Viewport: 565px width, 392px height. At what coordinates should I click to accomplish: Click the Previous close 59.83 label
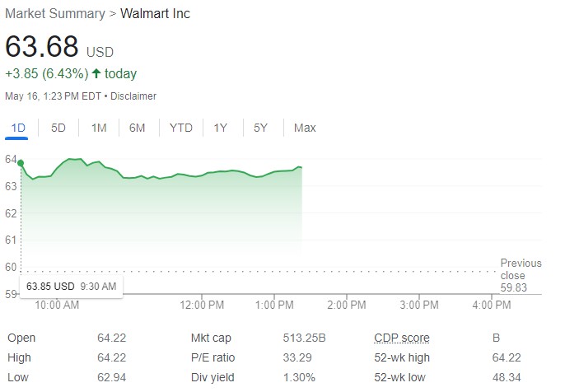pyautogui.click(x=521, y=275)
